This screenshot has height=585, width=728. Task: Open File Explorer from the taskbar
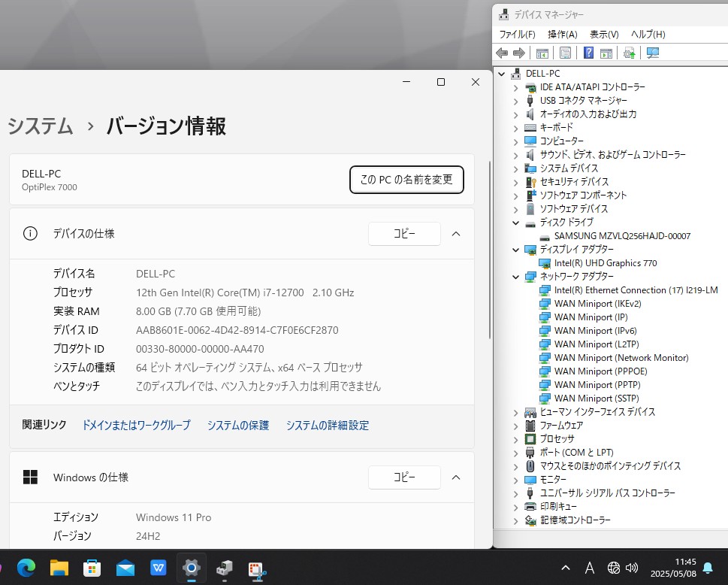59,568
